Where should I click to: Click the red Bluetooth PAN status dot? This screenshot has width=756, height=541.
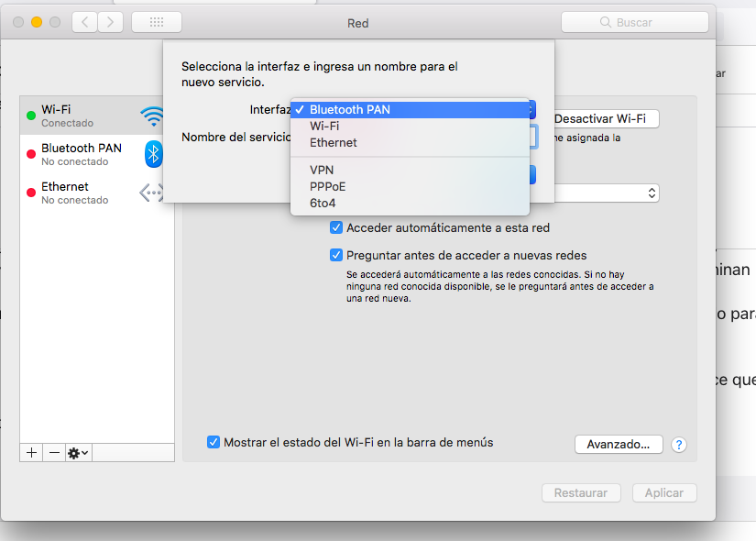[31, 154]
